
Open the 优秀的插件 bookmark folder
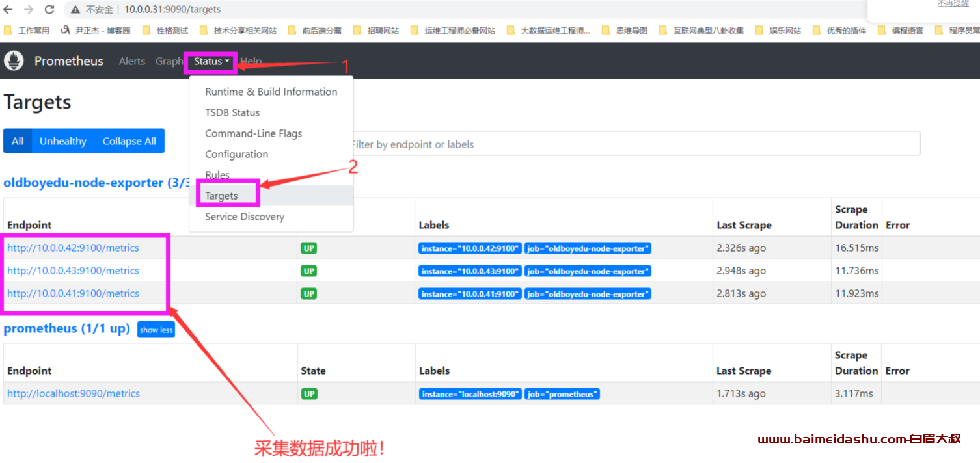pos(839,30)
